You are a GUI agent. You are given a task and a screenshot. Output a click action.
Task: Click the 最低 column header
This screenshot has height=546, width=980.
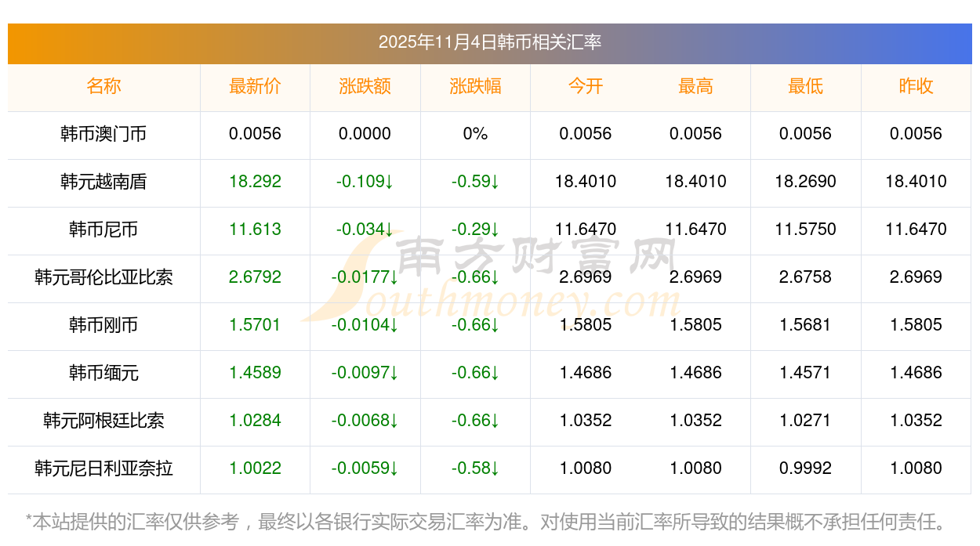pos(806,86)
